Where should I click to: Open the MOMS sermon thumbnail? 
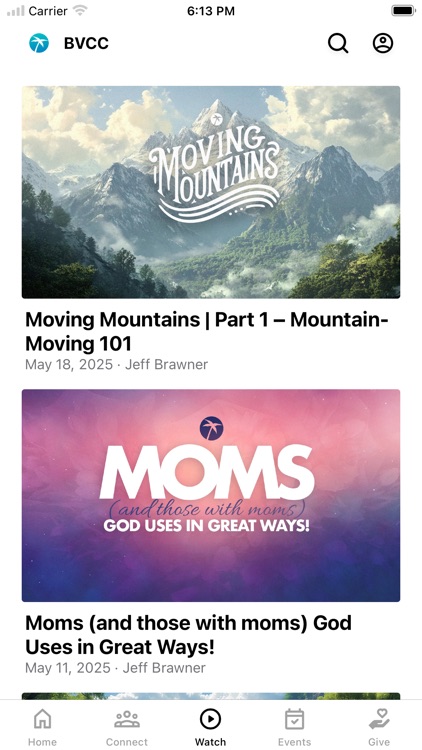click(211, 495)
